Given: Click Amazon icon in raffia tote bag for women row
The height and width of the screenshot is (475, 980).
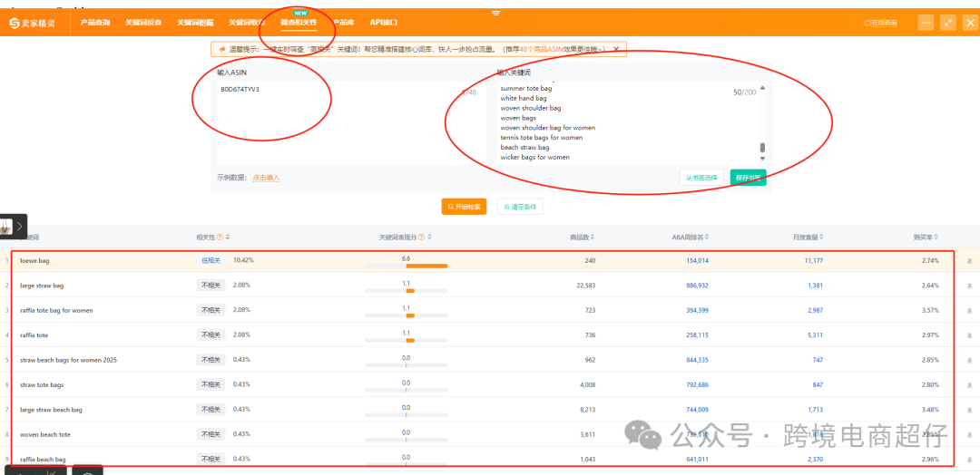Looking at the screenshot, I should coord(969,310).
